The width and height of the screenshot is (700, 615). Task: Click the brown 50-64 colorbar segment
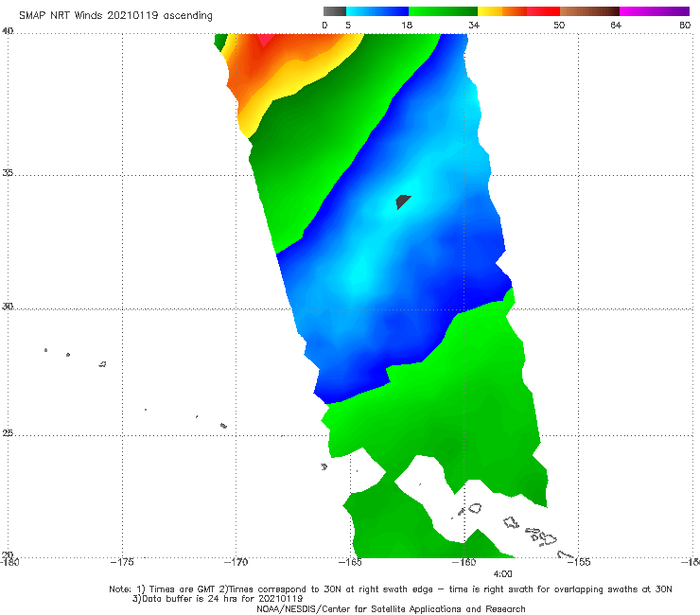(589, 11)
